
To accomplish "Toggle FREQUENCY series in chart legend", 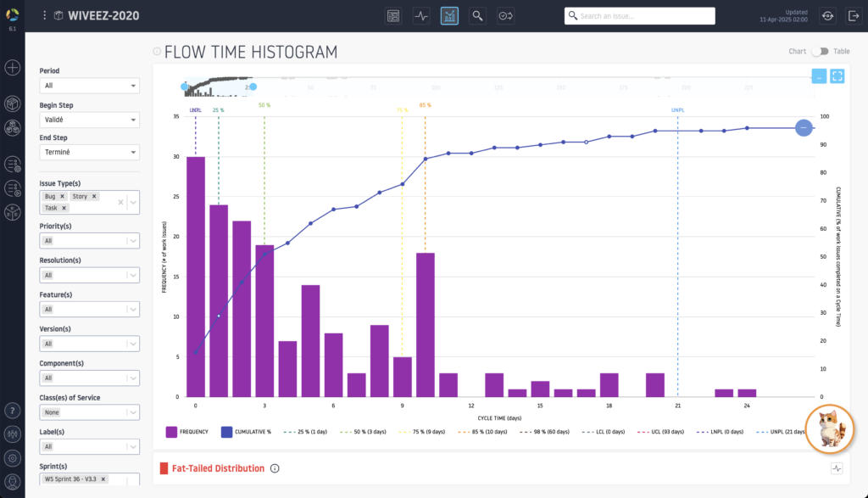I will pyautogui.click(x=188, y=432).
